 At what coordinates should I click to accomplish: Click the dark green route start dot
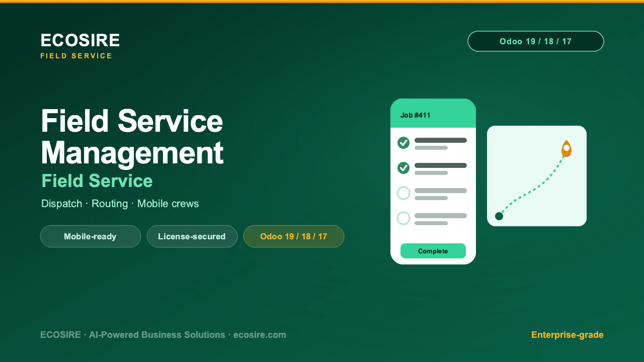pyautogui.click(x=499, y=216)
